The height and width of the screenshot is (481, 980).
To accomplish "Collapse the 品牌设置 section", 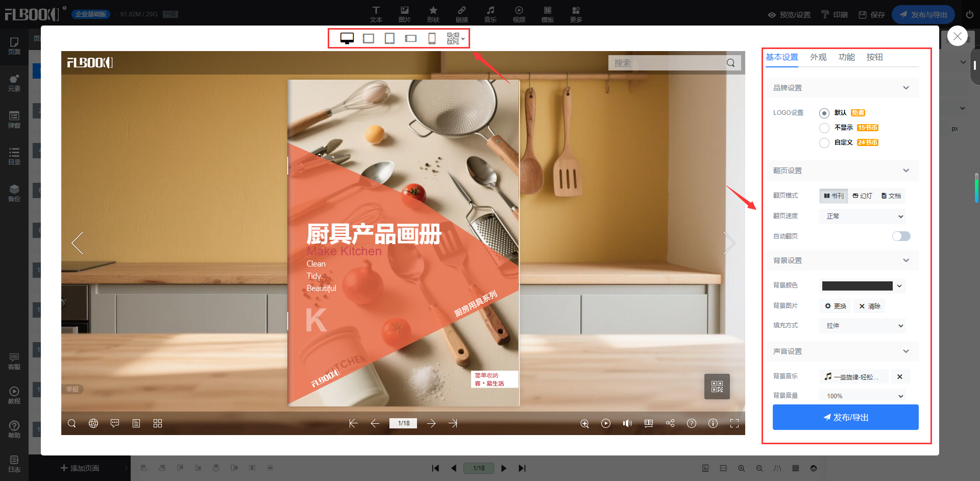I will (x=906, y=88).
